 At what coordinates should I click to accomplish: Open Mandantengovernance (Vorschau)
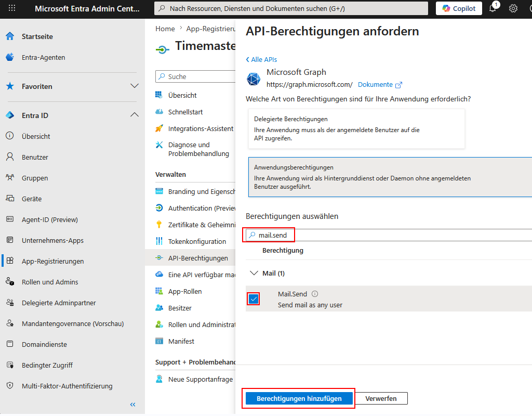(73, 323)
